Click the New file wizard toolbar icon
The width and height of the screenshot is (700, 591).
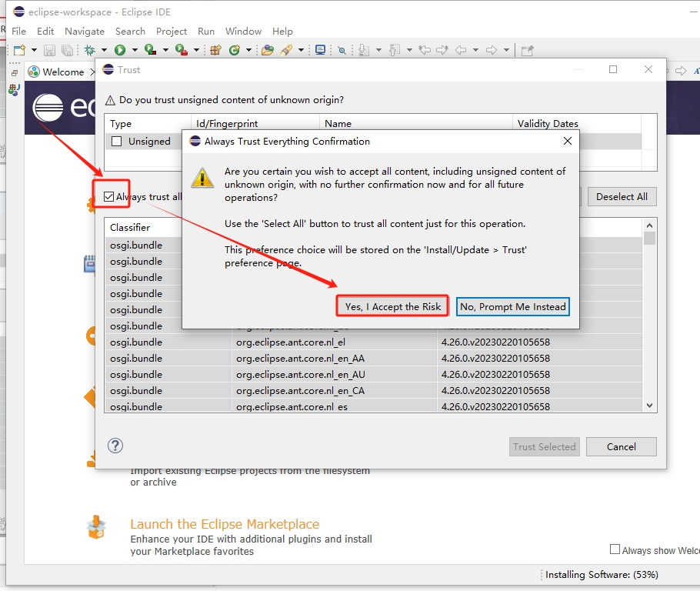(x=19, y=50)
